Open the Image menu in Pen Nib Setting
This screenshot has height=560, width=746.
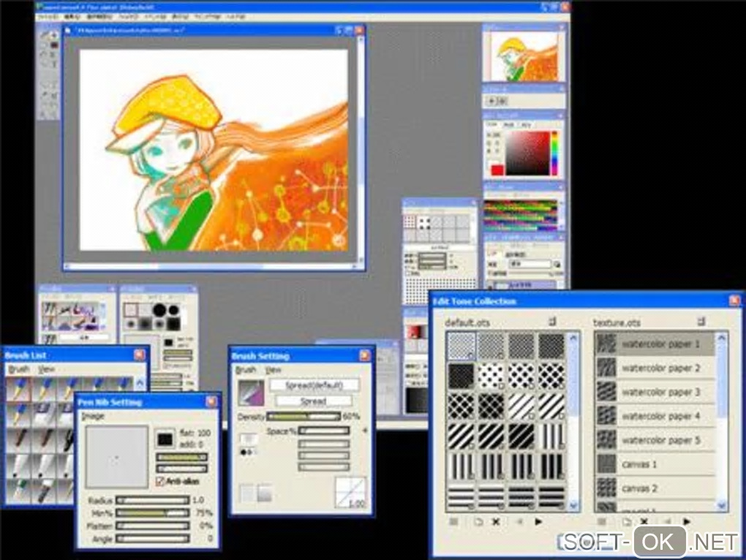[x=93, y=416]
